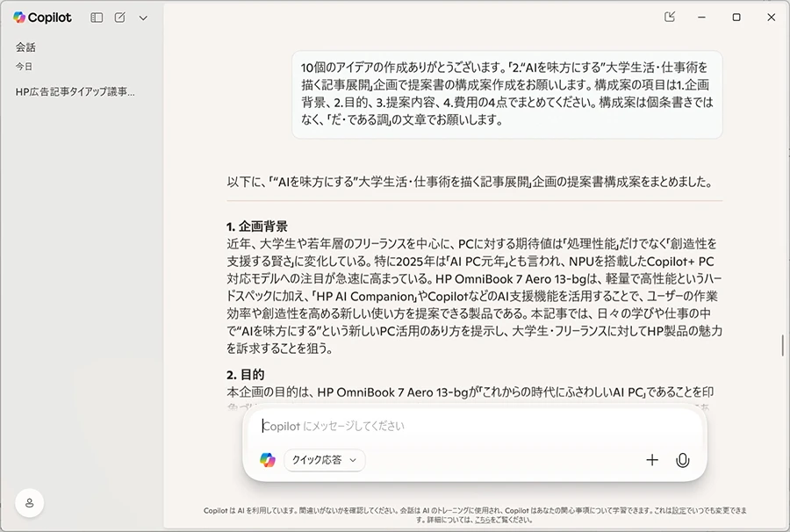Click the 2. 目的 heading
The height and width of the screenshot is (532, 790).
pos(246,374)
